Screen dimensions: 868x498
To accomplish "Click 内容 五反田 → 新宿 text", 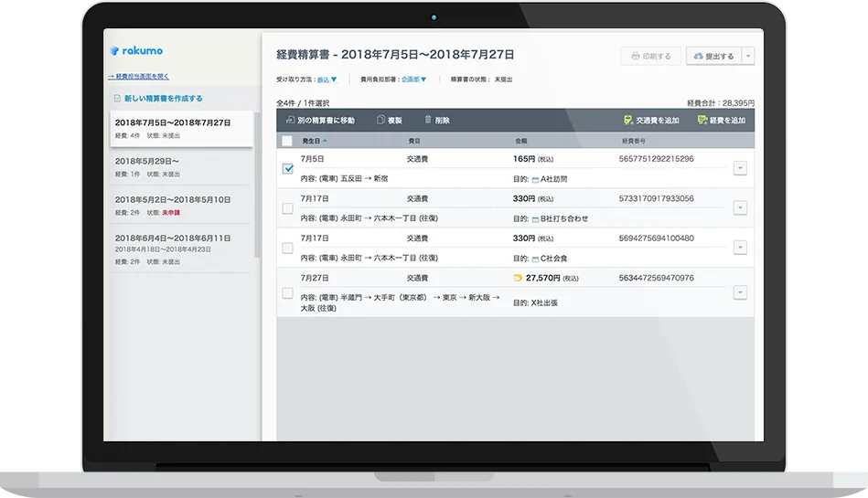I will point(344,179).
